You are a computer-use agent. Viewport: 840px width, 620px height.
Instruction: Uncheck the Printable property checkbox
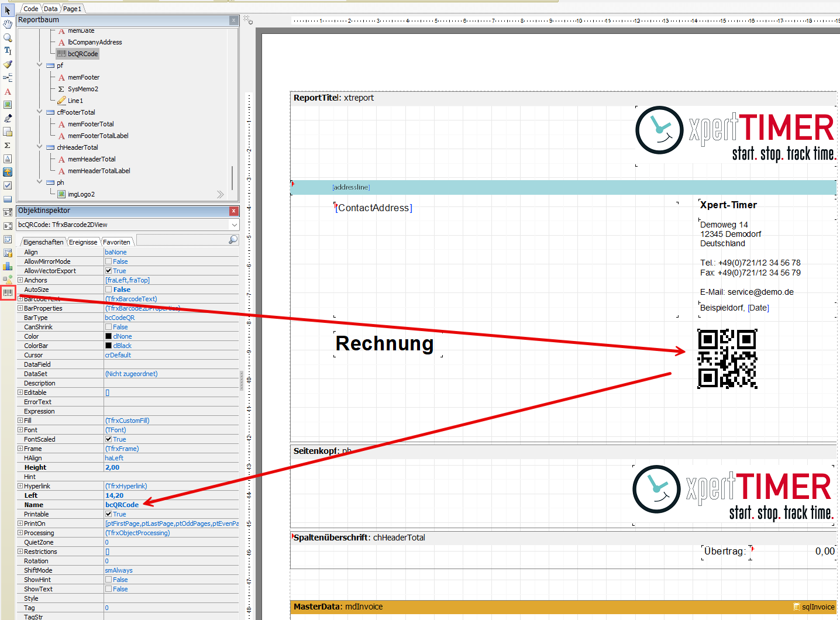(x=108, y=514)
